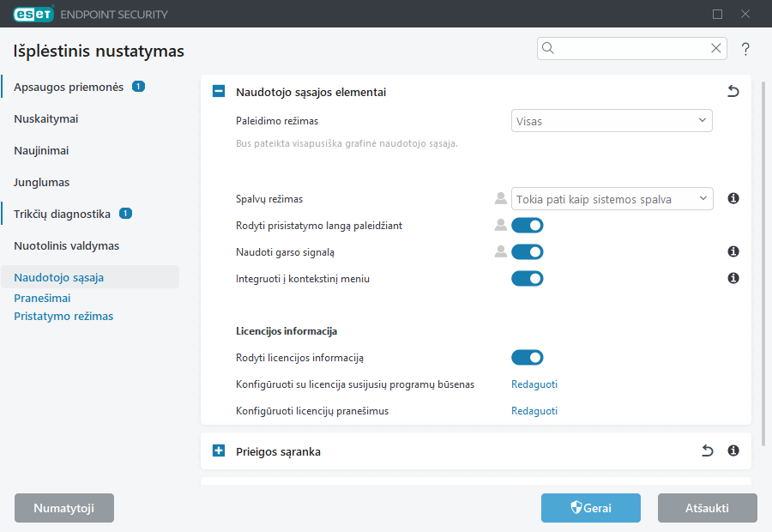Open Nuskaitymai category

point(45,118)
